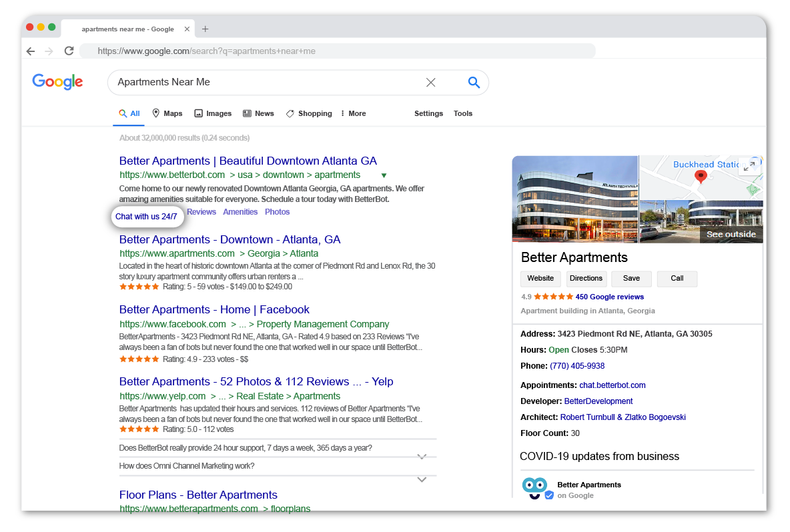Click the 'Hours: Open Closes 5:30PM' text
790x532 pixels.
574,350
